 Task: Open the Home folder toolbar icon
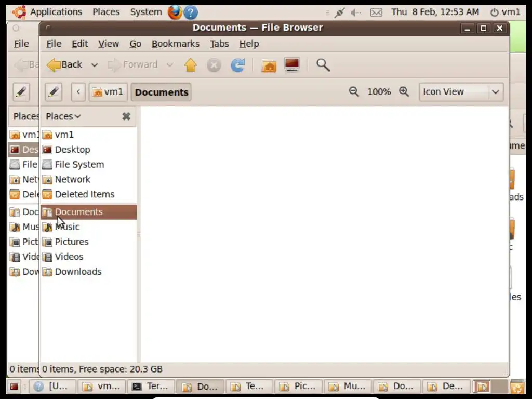[269, 65]
